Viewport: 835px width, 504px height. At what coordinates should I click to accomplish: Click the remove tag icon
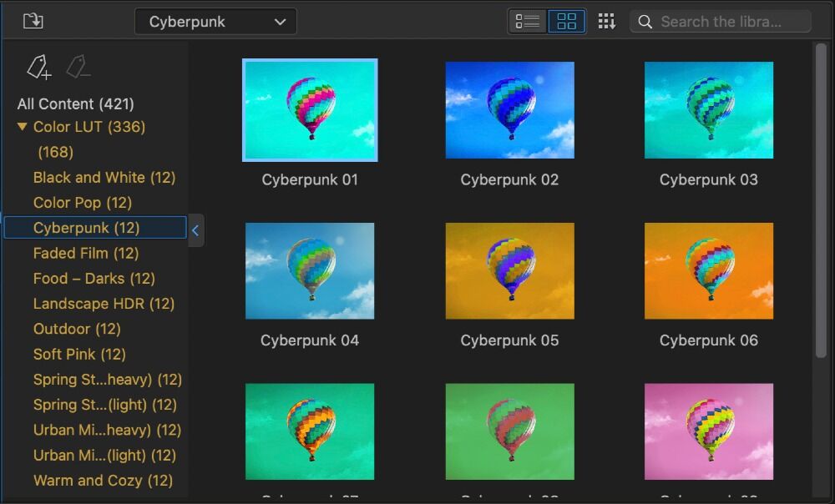[77, 67]
